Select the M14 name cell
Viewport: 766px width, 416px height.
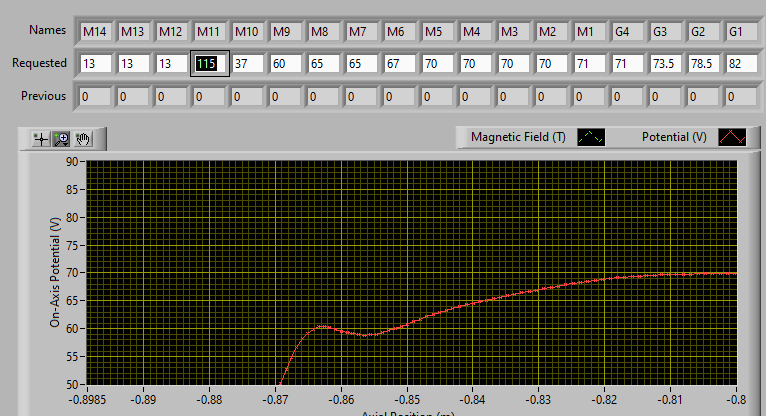(95, 32)
